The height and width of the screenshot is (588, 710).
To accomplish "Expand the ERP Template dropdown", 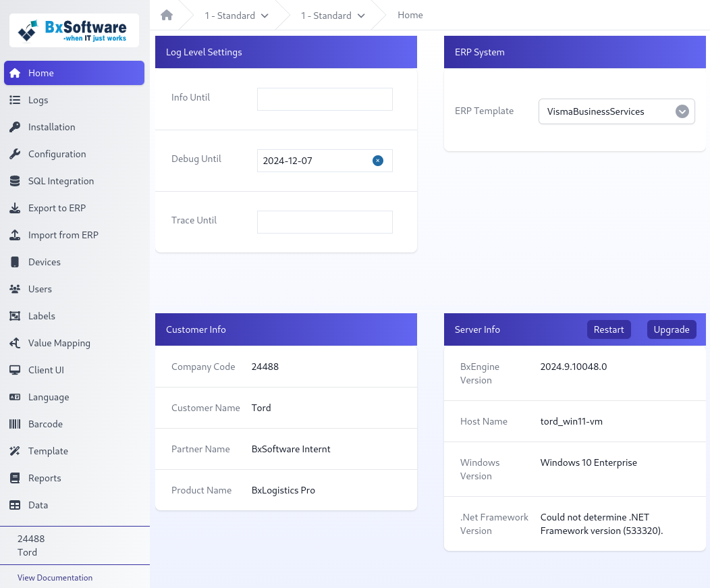I will pyautogui.click(x=682, y=112).
